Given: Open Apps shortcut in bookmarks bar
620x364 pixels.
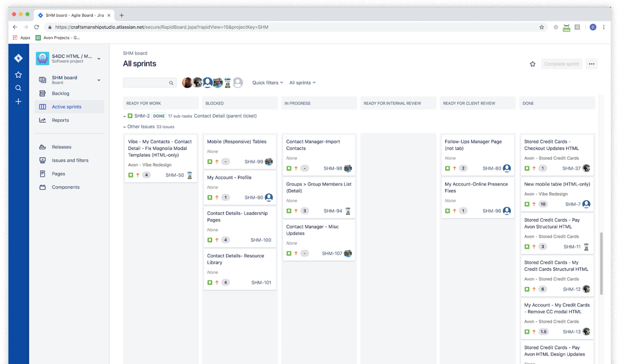Looking at the screenshot, I should click(x=21, y=38).
